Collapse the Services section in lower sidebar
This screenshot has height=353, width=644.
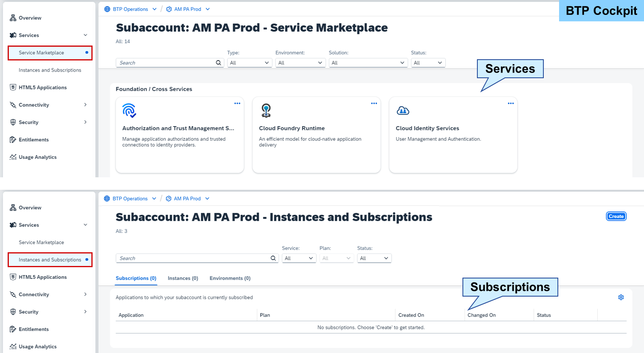(85, 225)
